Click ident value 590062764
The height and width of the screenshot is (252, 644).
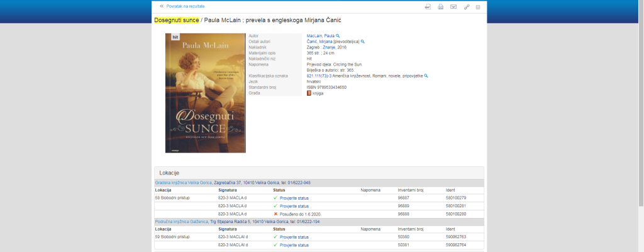pyautogui.click(x=456, y=245)
